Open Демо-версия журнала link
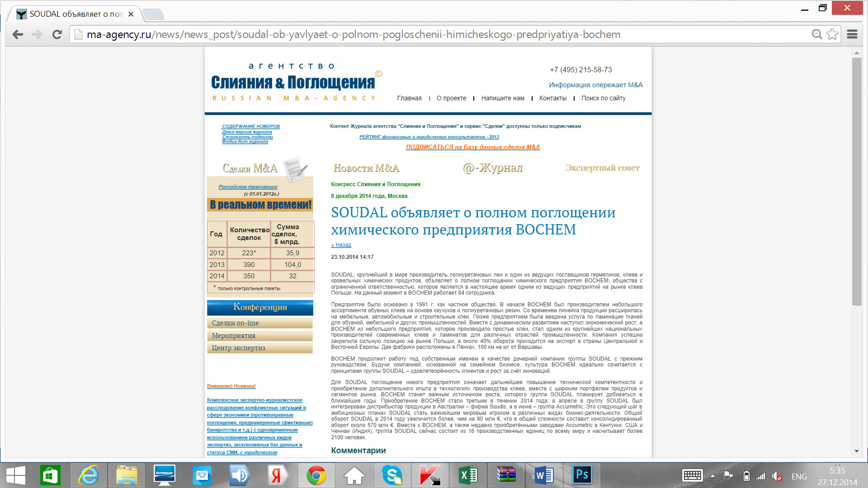 [x=247, y=132]
